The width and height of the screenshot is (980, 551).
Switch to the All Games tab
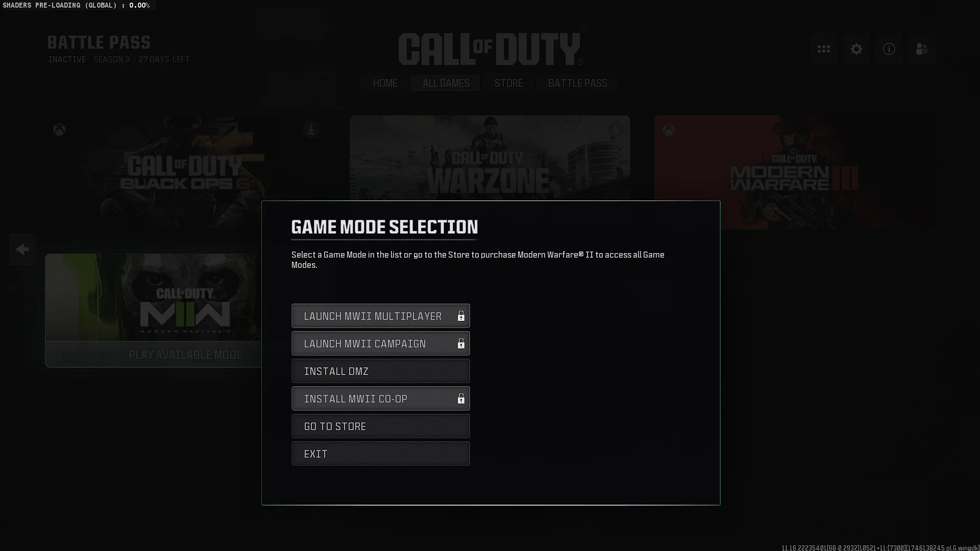tap(446, 83)
